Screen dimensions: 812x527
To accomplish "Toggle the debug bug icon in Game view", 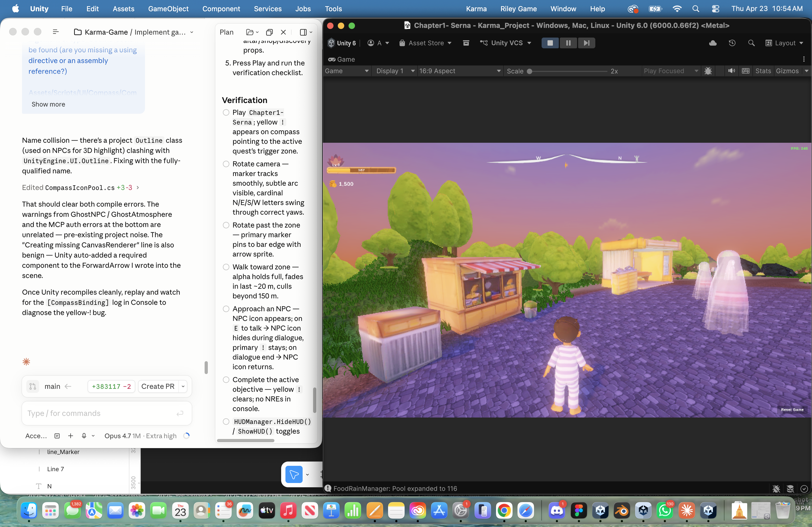I will click(x=708, y=71).
